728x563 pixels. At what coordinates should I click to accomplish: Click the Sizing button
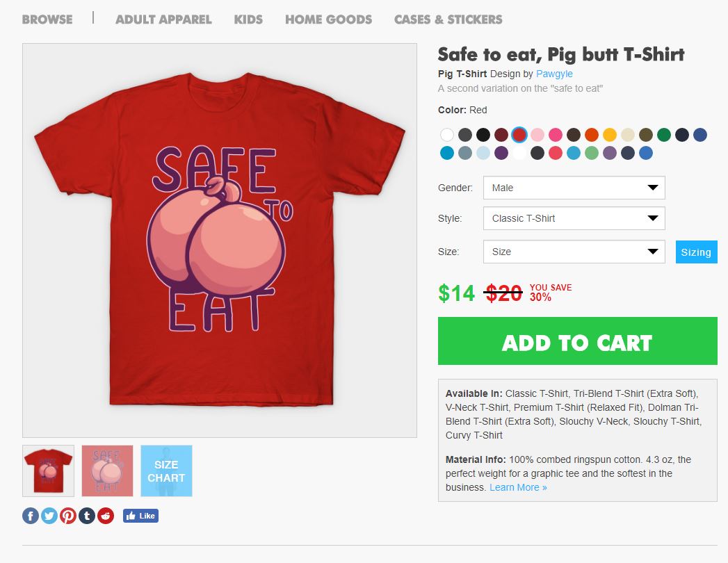coord(696,252)
